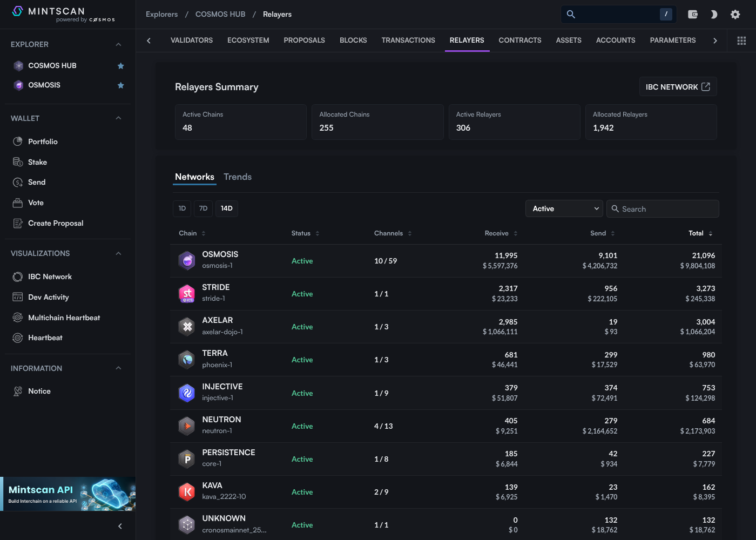Open the Active status dropdown
756x540 pixels.
click(564, 209)
